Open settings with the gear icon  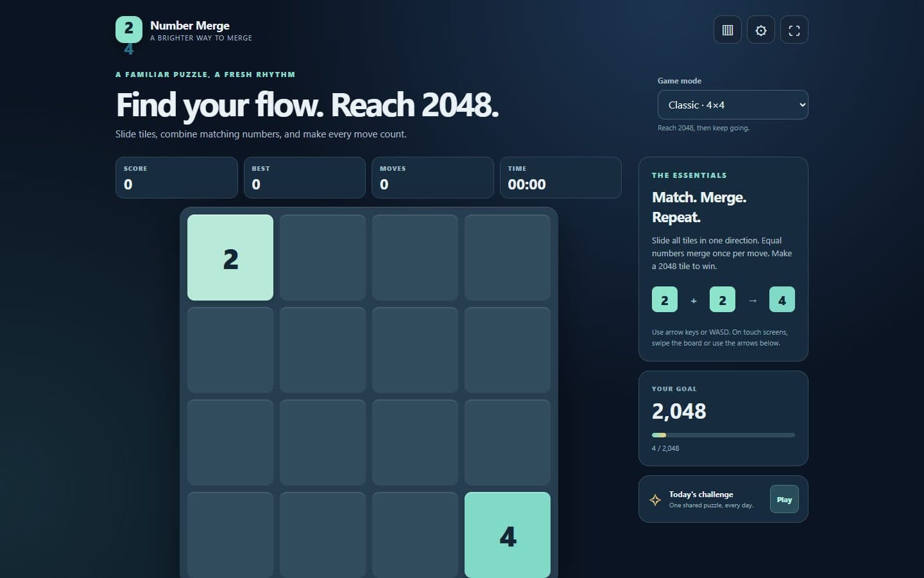(x=761, y=30)
